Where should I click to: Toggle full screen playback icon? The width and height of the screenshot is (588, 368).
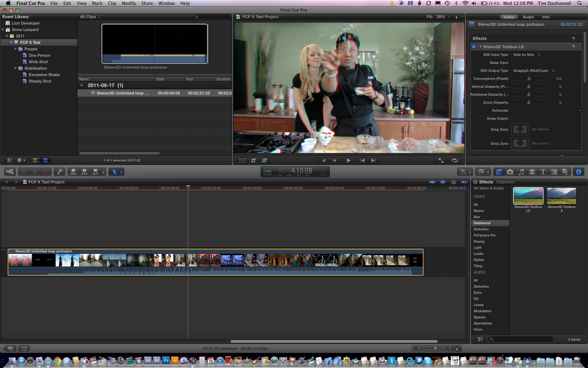(441, 160)
